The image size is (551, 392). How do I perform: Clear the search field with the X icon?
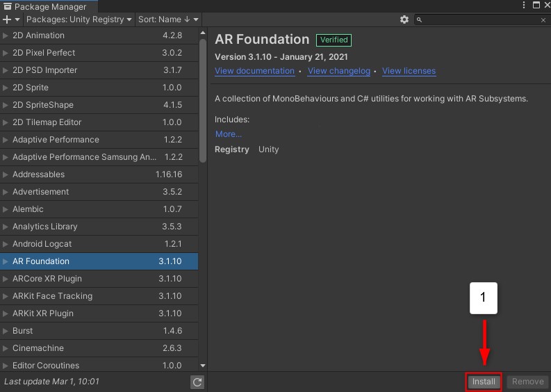[x=543, y=20]
